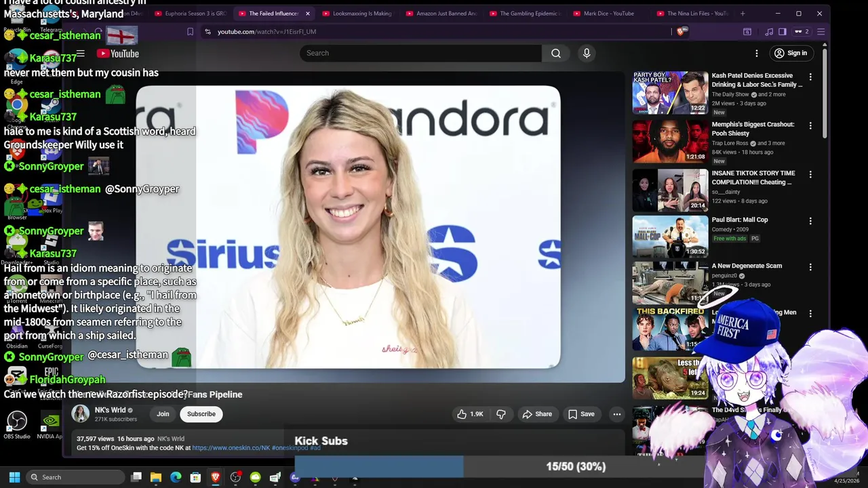Open A New Degenerate Scam video title
The height and width of the screenshot is (488, 868).
(x=747, y=266)
